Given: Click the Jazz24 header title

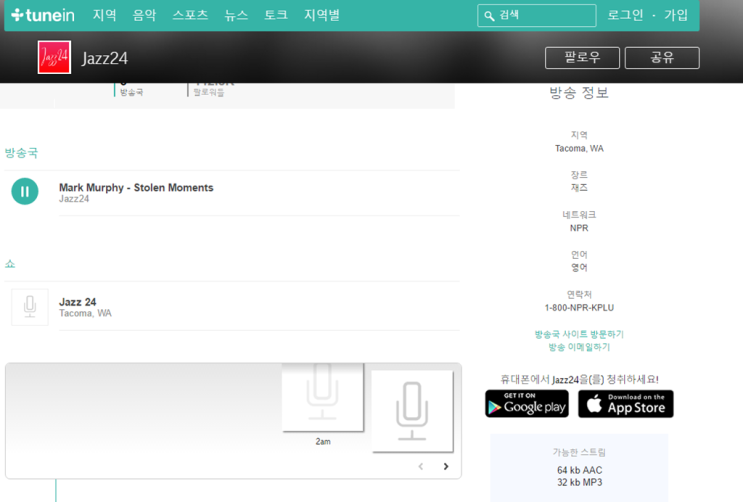Looking at the screenshot, I should [x=105, y=58].
